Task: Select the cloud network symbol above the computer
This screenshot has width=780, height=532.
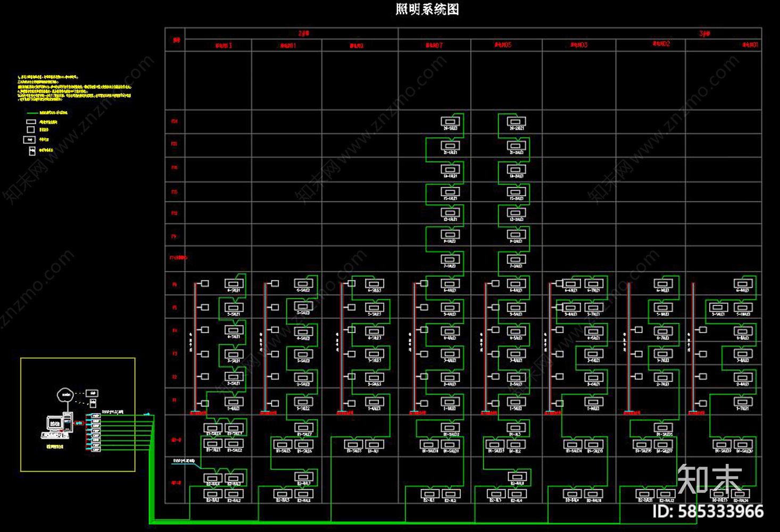Action: [x=65, y=395]
